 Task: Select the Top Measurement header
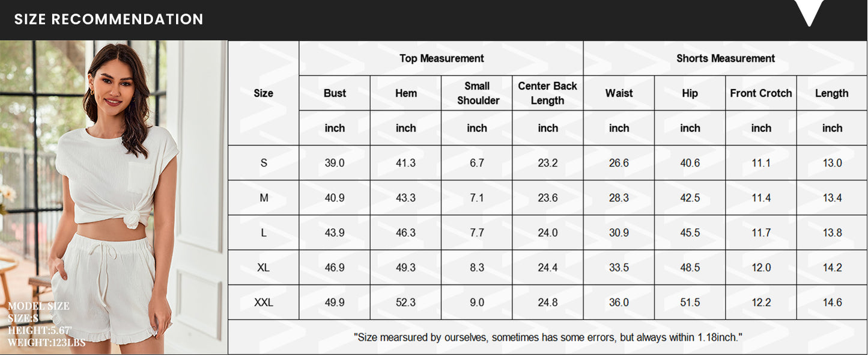pos(442,58)
